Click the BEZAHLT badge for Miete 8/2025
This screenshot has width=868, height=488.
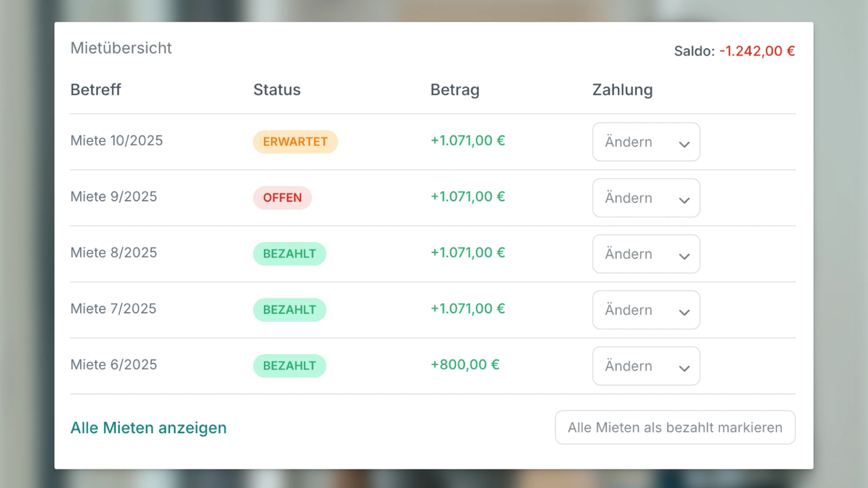[x=289, y=254]
